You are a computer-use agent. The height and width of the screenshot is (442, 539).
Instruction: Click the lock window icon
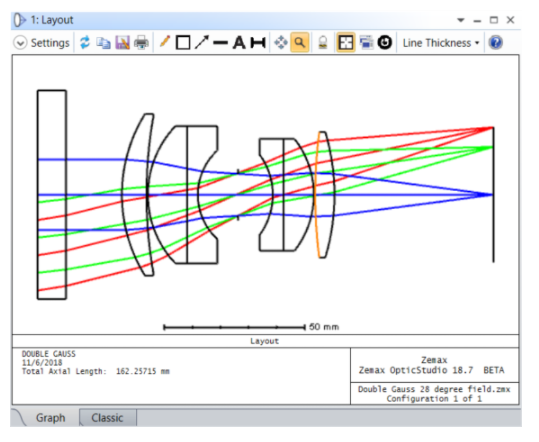(x=322, y=43)
